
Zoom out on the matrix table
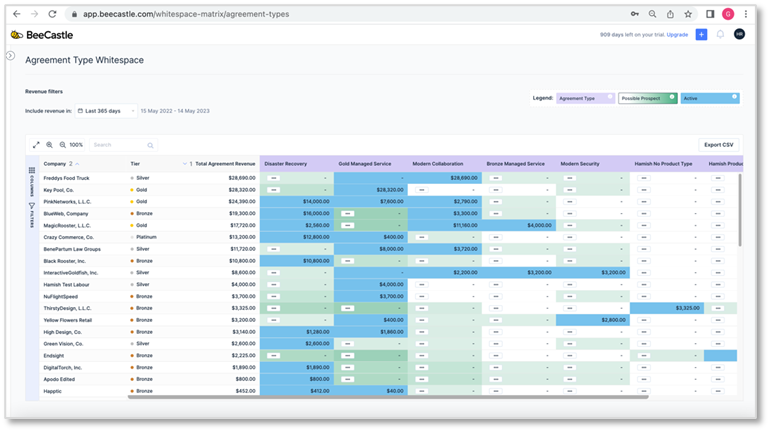point(63,145)
